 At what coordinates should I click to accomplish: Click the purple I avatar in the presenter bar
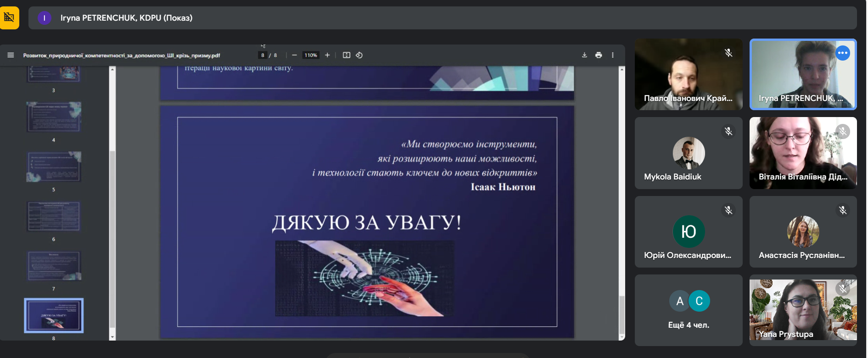[44, 18]
